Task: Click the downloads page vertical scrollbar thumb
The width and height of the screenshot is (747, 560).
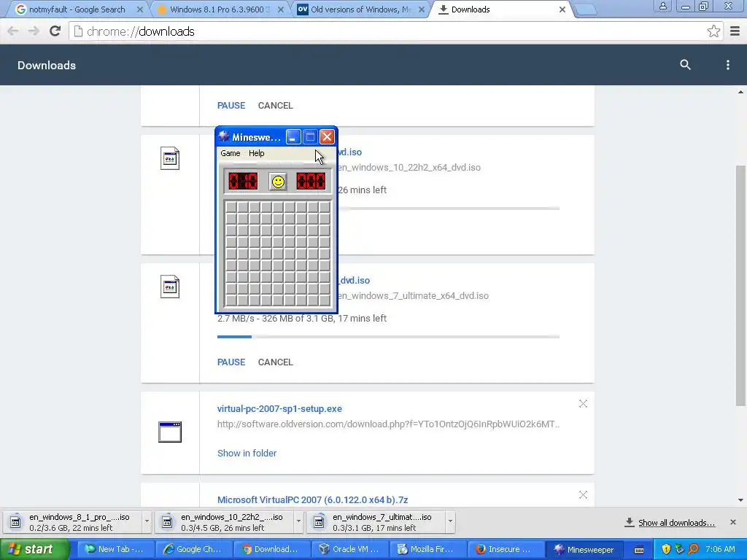Action: click(740, 286)
